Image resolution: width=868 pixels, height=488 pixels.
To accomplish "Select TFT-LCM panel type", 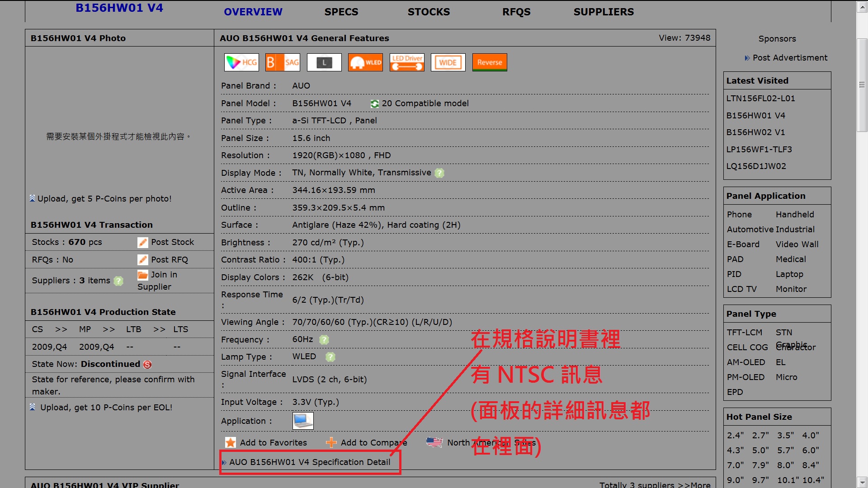I will (745, 333).
